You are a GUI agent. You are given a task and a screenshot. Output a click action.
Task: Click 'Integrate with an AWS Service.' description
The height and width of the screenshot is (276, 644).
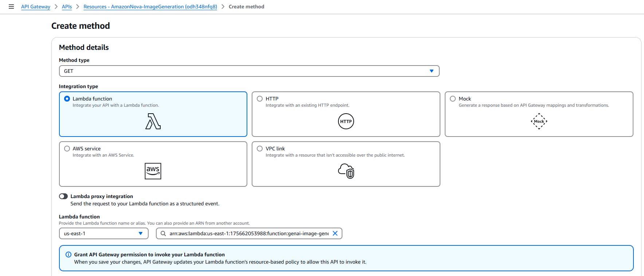[x=103, y=155]
